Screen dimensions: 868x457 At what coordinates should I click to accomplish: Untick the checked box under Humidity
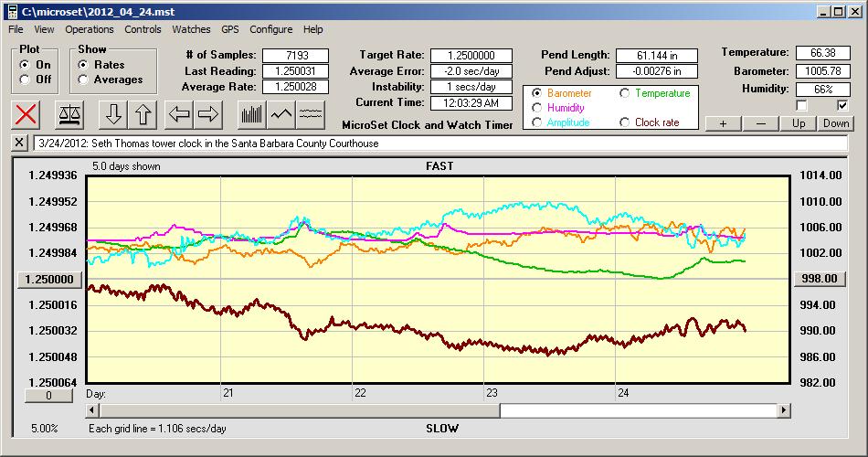point(842,105)
